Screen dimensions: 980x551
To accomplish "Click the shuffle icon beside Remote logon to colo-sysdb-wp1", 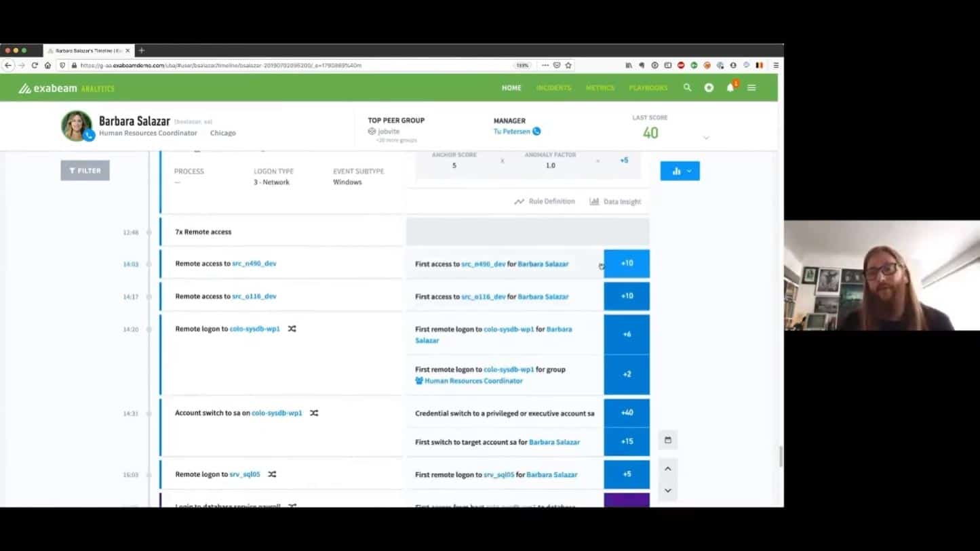I will (292, 329).
